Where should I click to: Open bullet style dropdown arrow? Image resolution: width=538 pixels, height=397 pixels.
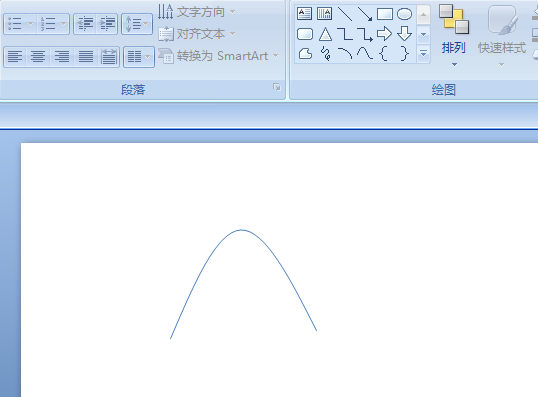pyautogui.click(x=30, y=24)
